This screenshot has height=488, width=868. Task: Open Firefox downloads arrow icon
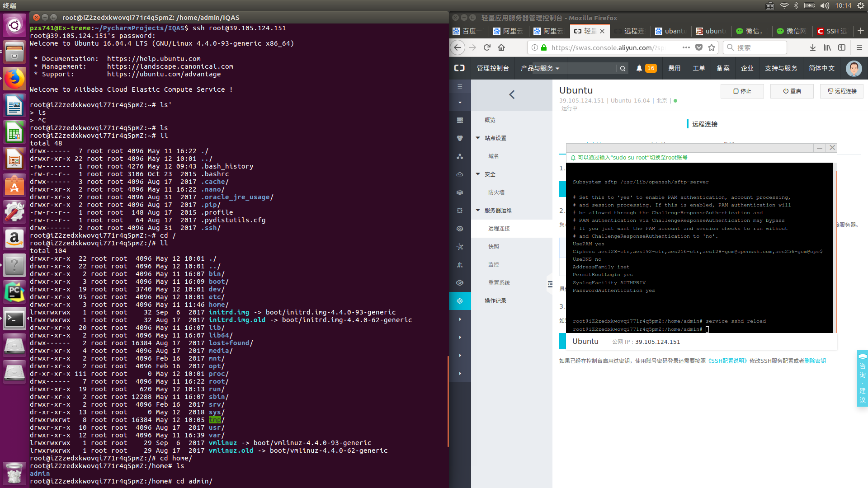812,47
